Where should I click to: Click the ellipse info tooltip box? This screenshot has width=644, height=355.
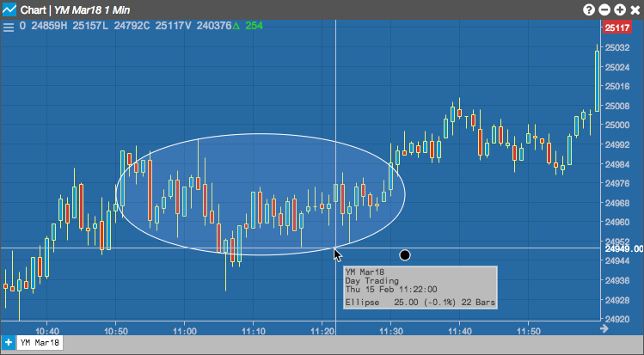420,287
